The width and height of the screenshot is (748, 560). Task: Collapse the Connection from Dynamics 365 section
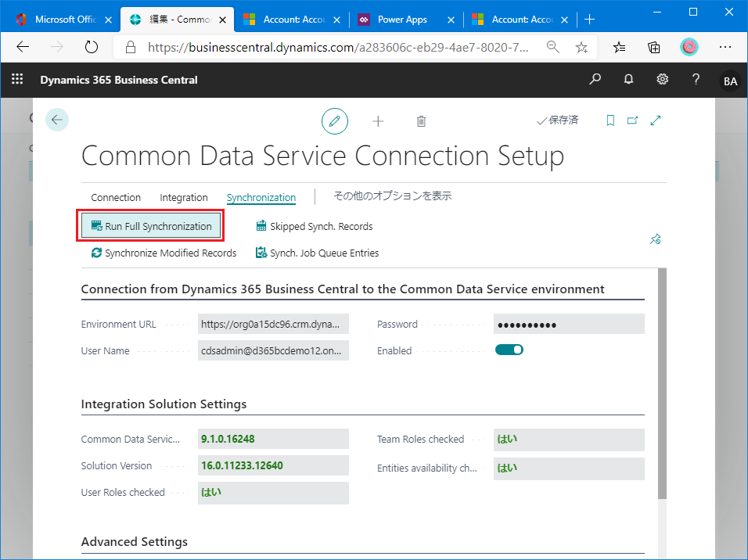pos(343,289)
